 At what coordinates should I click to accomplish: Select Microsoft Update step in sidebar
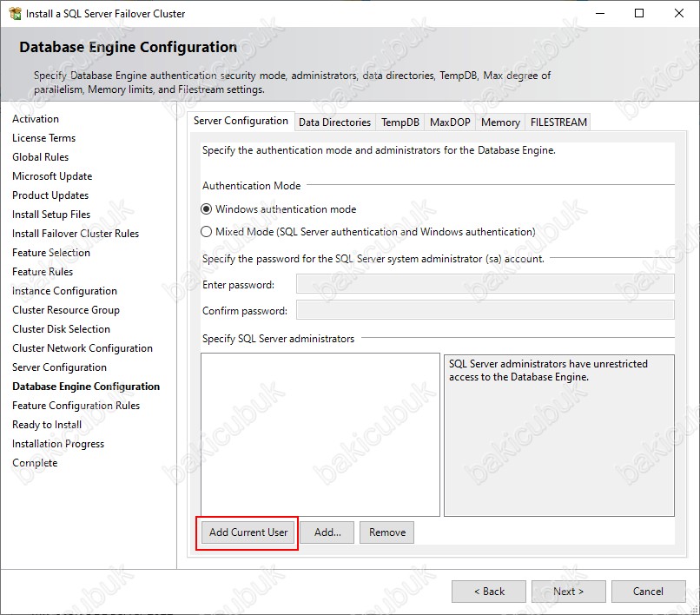(52, 176)
